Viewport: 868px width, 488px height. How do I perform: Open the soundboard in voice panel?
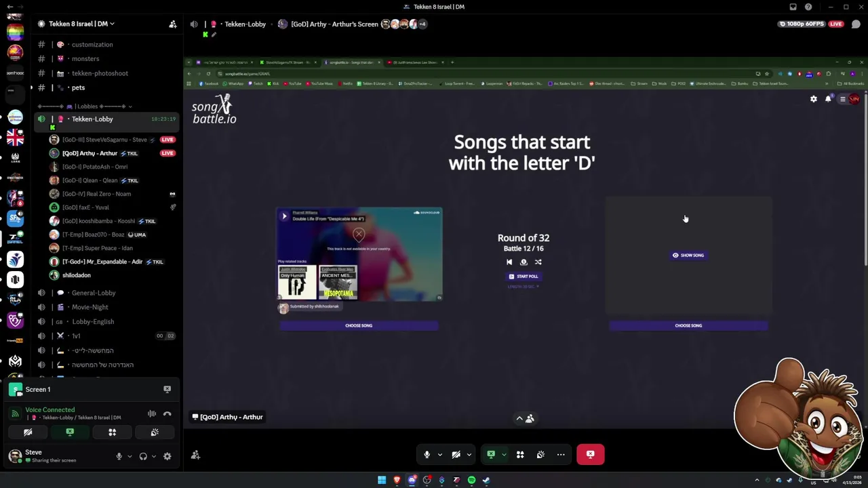154,432
